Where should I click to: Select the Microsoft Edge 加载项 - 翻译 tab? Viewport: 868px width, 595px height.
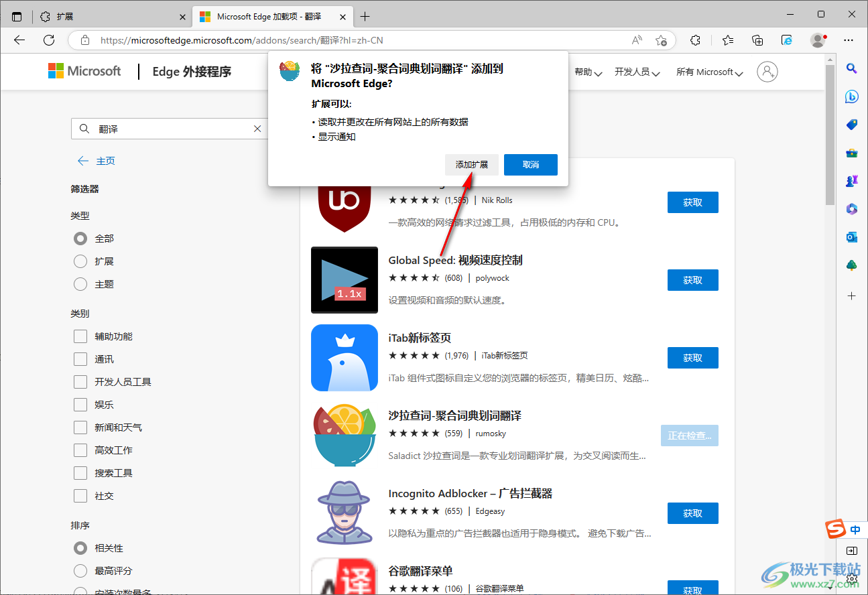click(273, 17)
